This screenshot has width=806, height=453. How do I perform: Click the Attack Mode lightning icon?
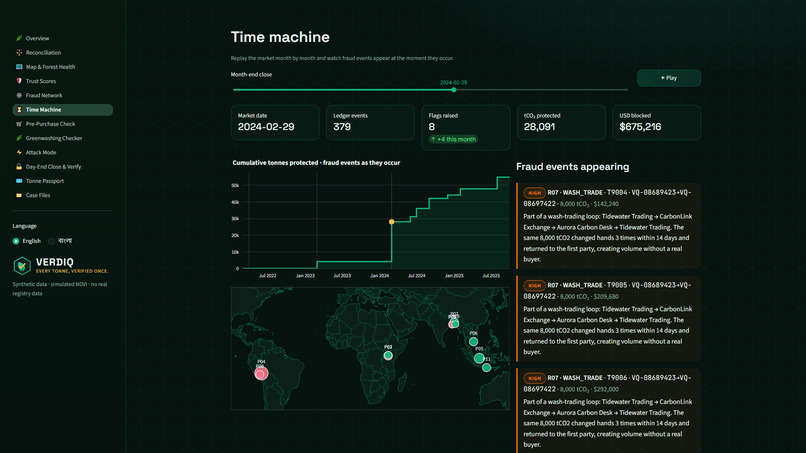[19, 152]
